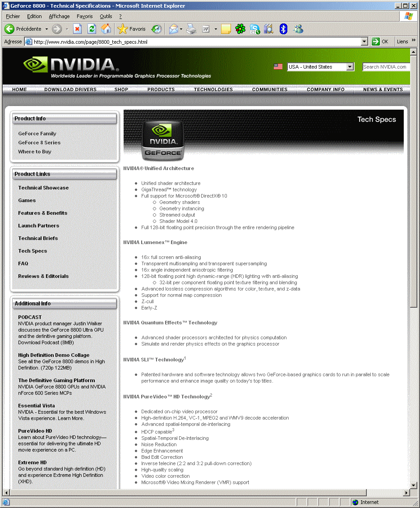Viewport: 420px width, 508px height.
Task: Click the horizontal scrollbar right arrow
Action: click(407, 493)
